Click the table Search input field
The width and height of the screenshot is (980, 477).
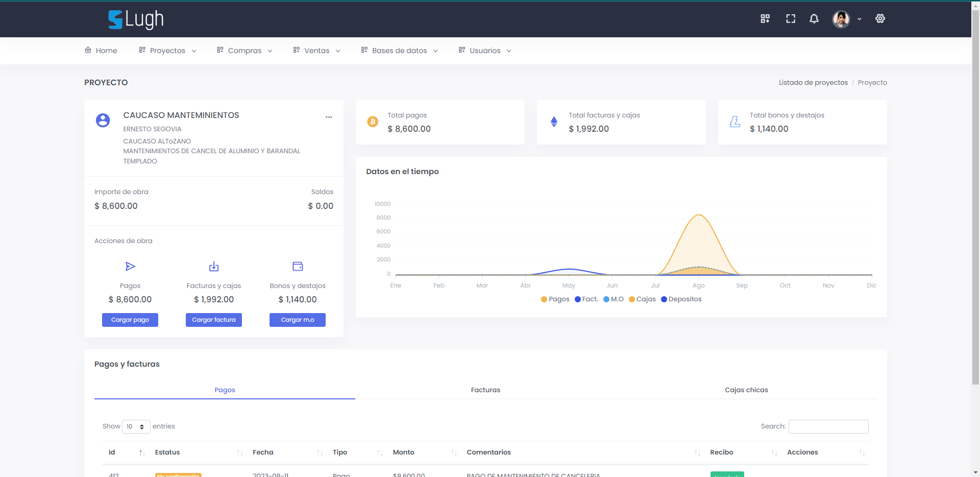pyautogui.click(x=828, y=426)
